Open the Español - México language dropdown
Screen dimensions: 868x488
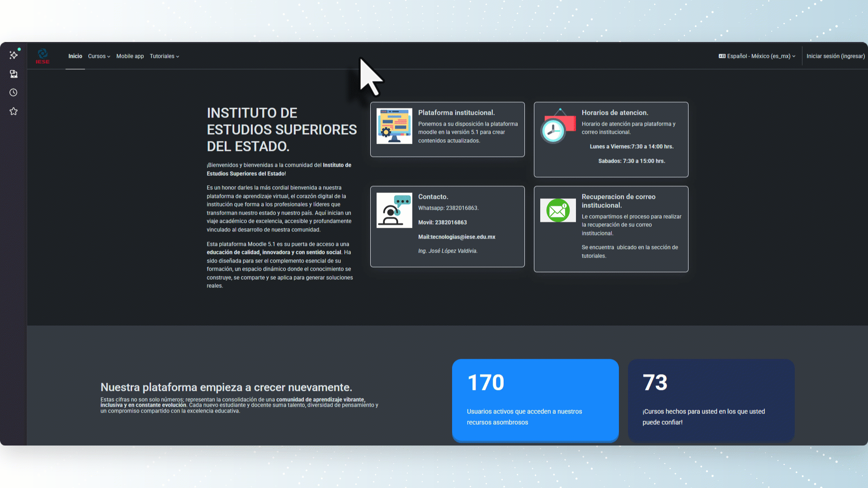coord(760,56)
